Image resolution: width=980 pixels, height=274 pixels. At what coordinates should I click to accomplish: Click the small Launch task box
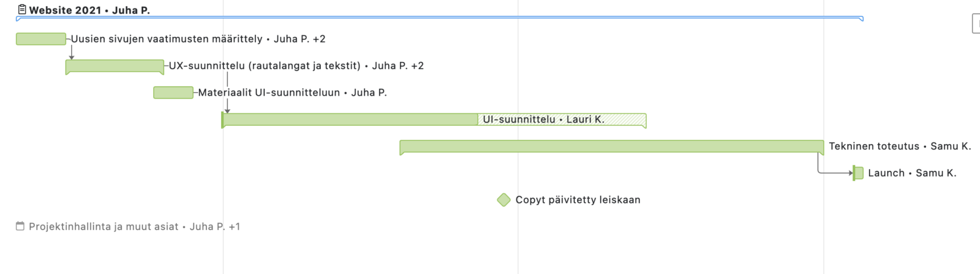point(858,173)
